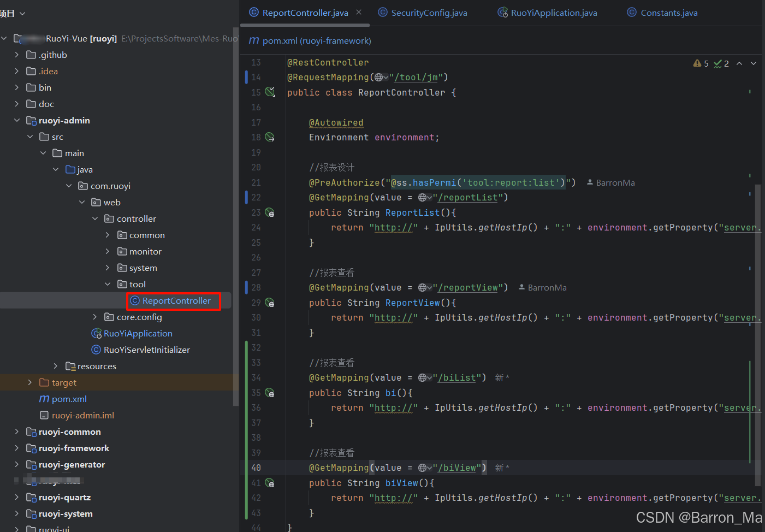Open URL globe dropdown before /tool/jm

coord(382,78)
